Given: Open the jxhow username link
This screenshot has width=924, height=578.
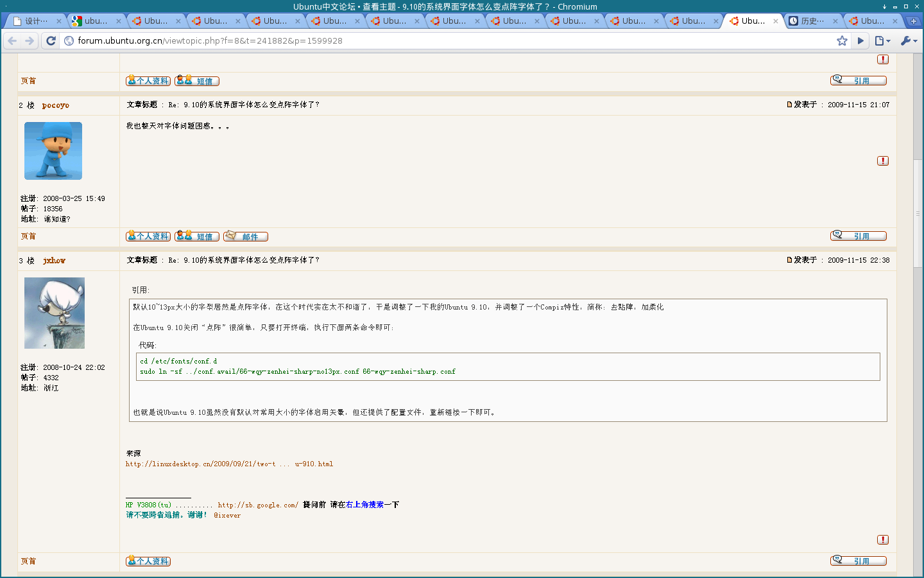Looking at the screenshot, I should point(55,261).
